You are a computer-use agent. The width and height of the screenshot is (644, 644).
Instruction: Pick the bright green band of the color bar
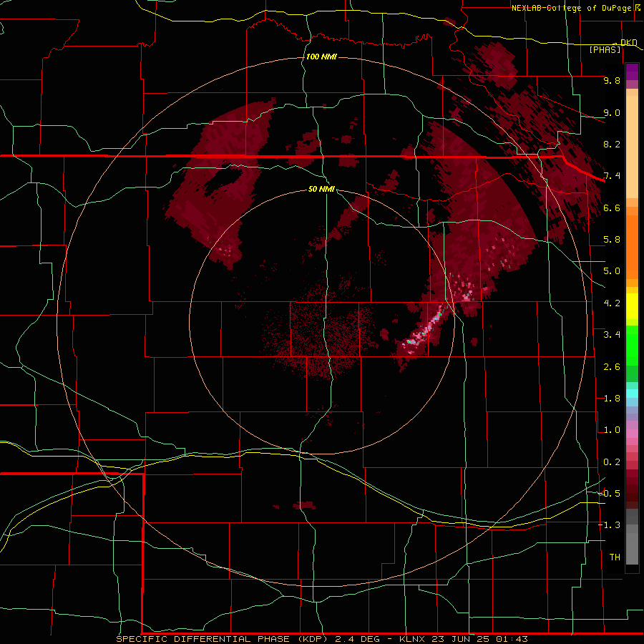point(632,345)
